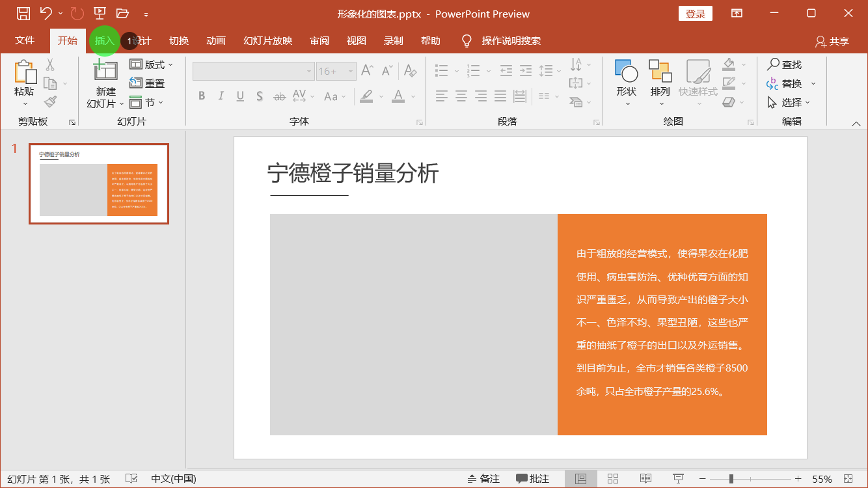Click the Decrease Font Size icon
The image size is (868, 488).
click(x=387, y=70)
